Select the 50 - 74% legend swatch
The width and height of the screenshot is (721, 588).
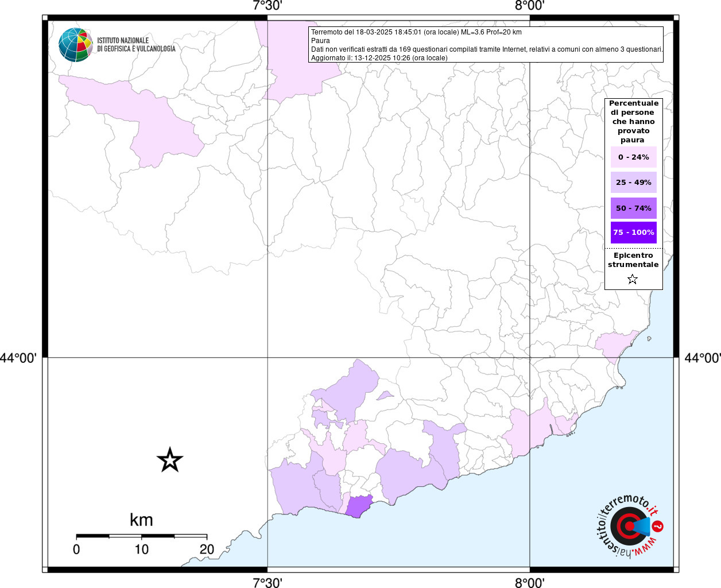[634, 208]
